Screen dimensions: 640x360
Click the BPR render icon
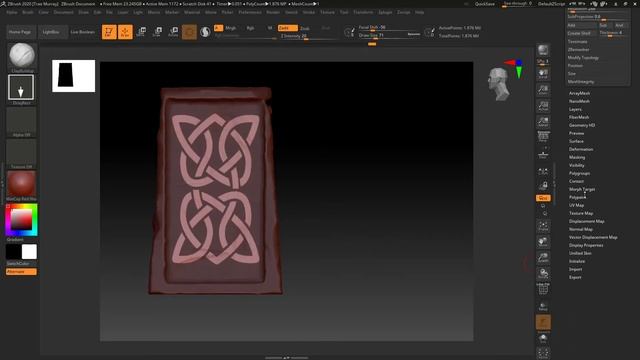pyautogui.click(x=543, y=50)
